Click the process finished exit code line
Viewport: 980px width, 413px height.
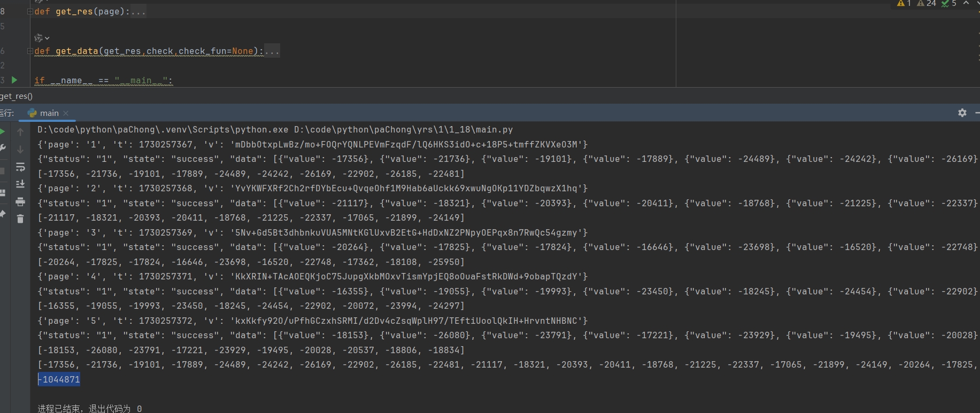tap(89, 408)
